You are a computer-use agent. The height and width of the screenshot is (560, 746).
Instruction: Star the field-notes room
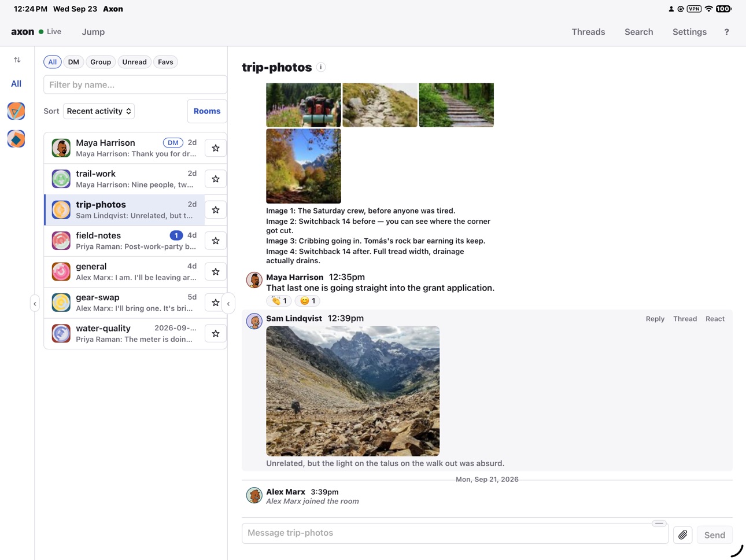(216, 241)
